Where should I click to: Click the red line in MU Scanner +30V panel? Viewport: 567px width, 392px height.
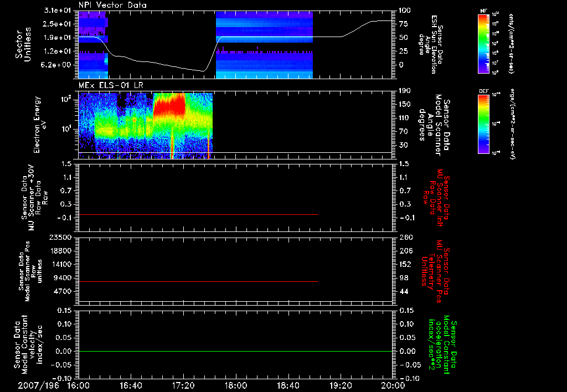coord(198,214)
